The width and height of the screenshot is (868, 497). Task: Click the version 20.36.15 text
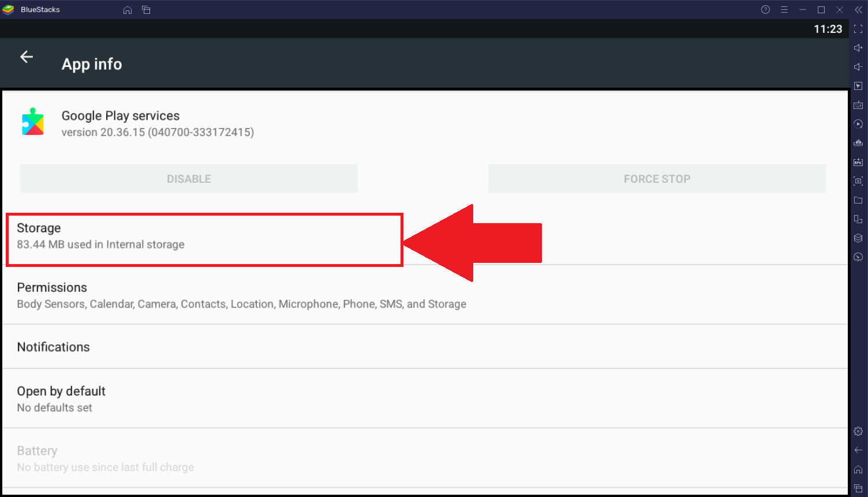158,132
